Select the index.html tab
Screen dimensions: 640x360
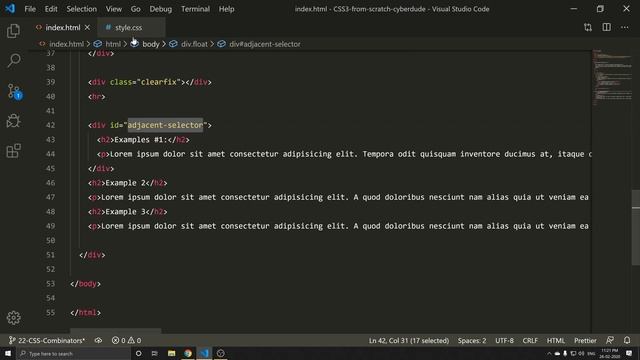click(x=62, y=27)
